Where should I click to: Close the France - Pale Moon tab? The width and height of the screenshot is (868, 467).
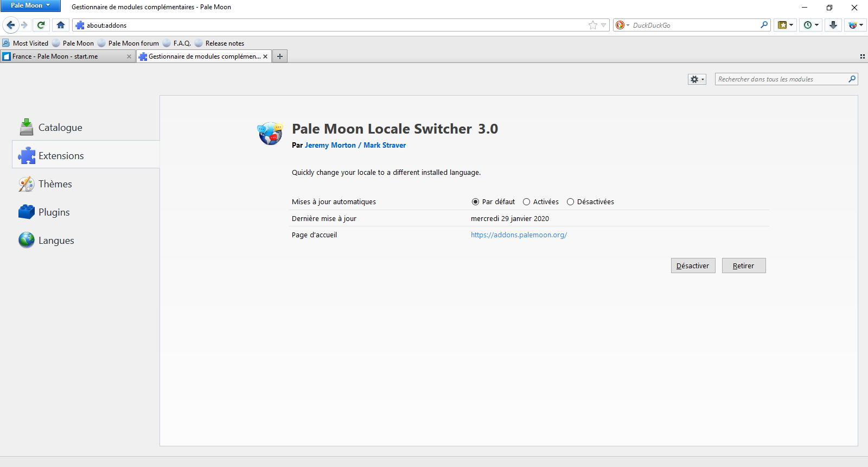[x=129, y=56]
